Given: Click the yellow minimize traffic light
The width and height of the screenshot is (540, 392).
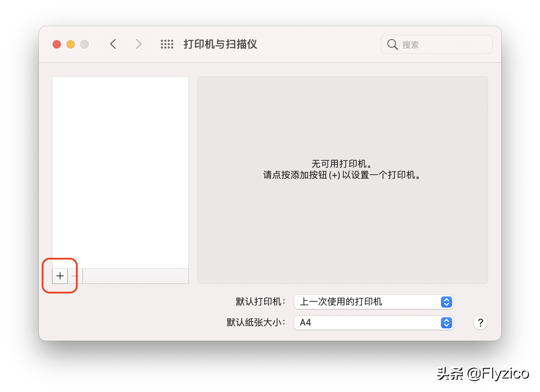Looking at the screenshot, I should 71,44.
